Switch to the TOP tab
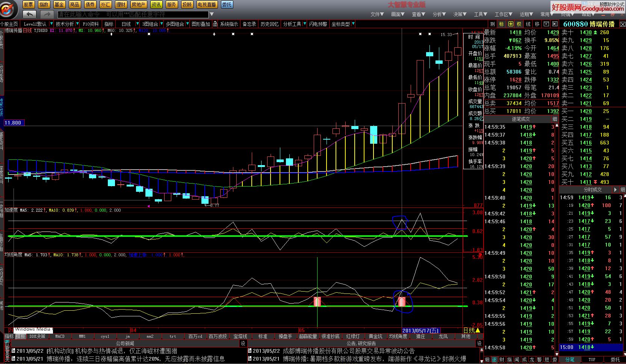Viewport: 626px width, 364px height. click(x=592, y=359)
